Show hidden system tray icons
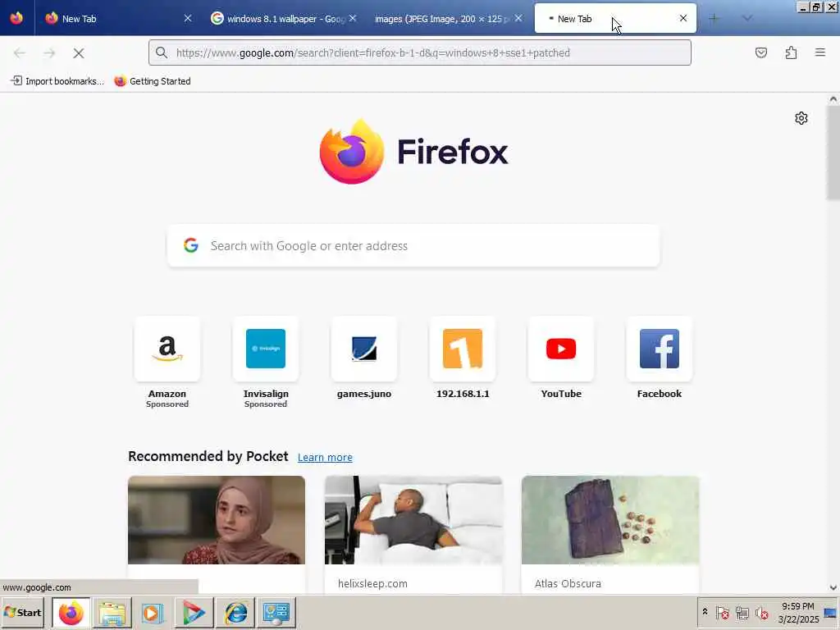840x630 pixels. 705,612
